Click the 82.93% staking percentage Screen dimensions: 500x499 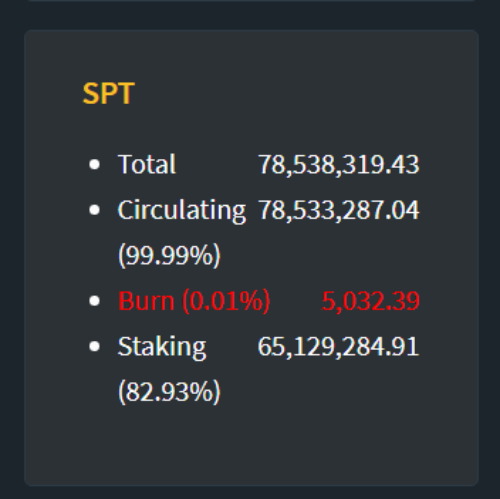(169, 392)
